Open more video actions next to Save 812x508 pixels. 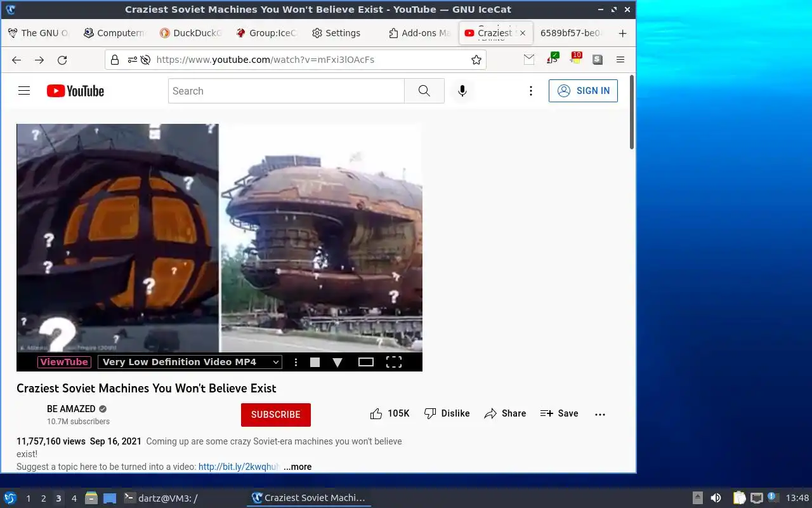[x=600, y=414]
